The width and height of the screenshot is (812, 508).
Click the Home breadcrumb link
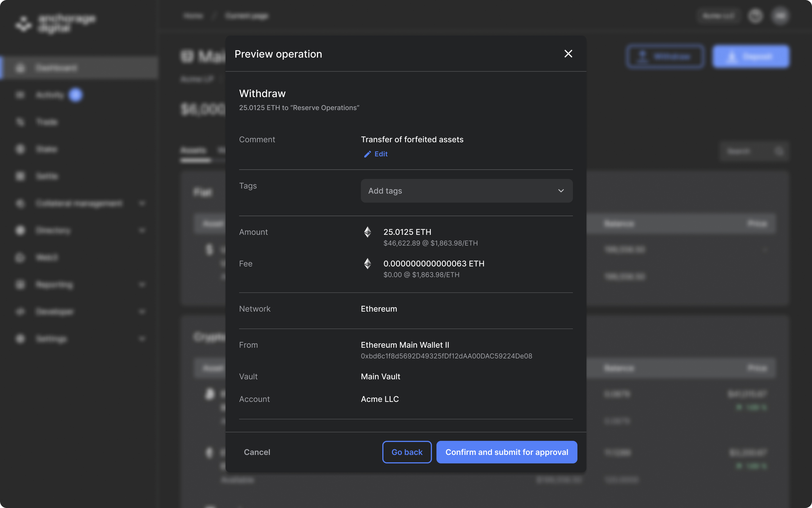pos(193,16)
